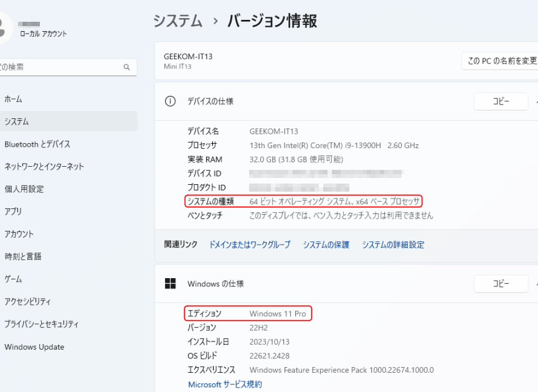The height and width of the screenshot is (392, 538).
Task: Open プライバシーとセキュリティ in the sidebar
Action: tap(42, 324)
